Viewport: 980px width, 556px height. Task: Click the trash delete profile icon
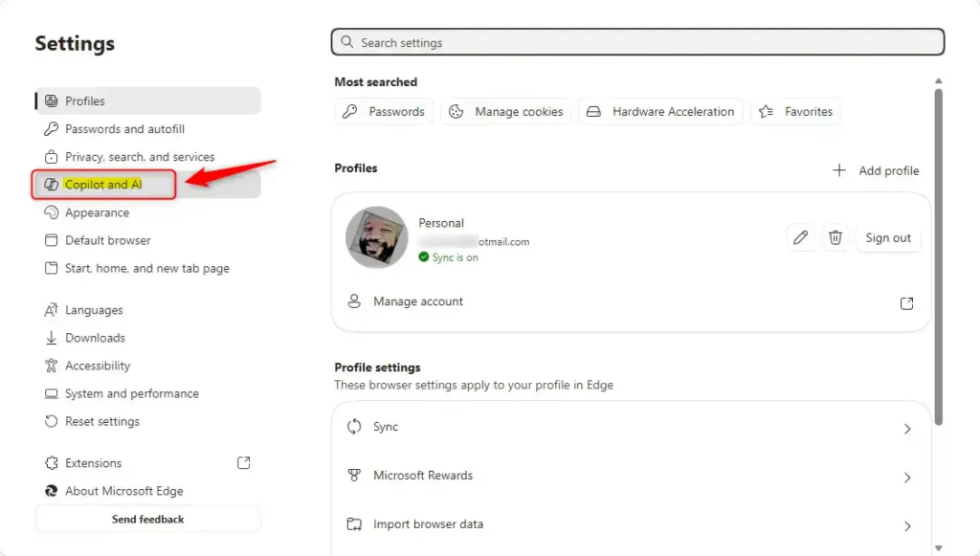click(835, 238)
